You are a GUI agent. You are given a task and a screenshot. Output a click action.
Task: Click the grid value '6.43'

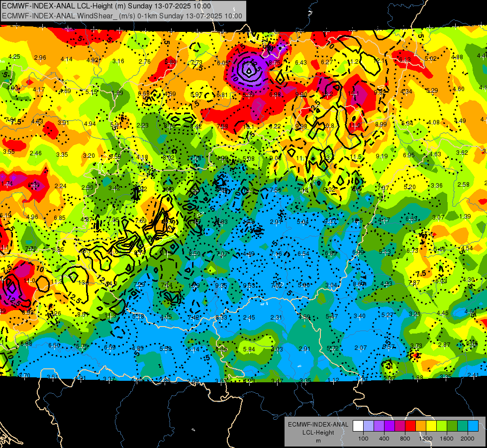click(301, 63)
